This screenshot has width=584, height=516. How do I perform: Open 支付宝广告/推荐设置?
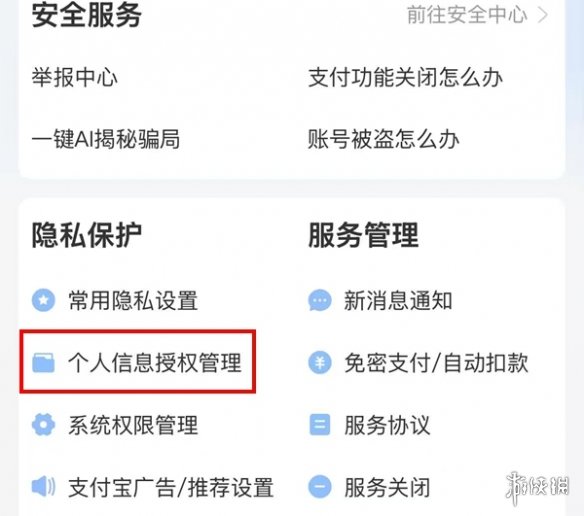171,487
